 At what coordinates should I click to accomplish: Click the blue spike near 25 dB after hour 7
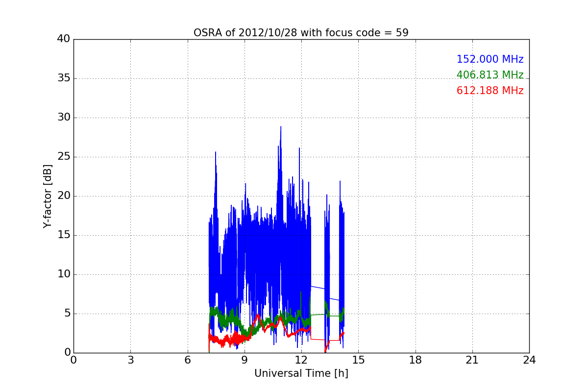point(216,152)
